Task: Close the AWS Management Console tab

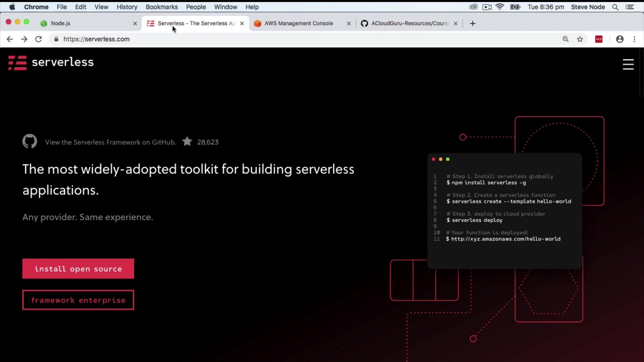Action: point(349,23)
